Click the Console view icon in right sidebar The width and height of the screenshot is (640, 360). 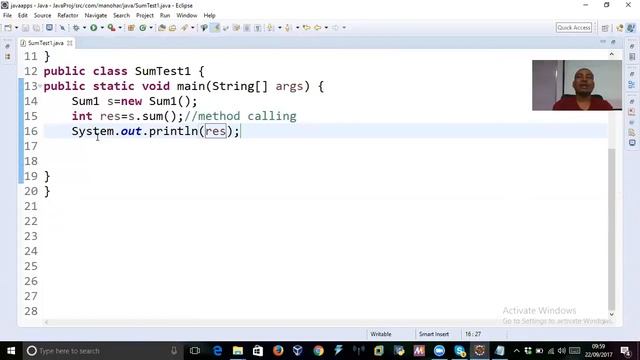click(x=632, y=143)
